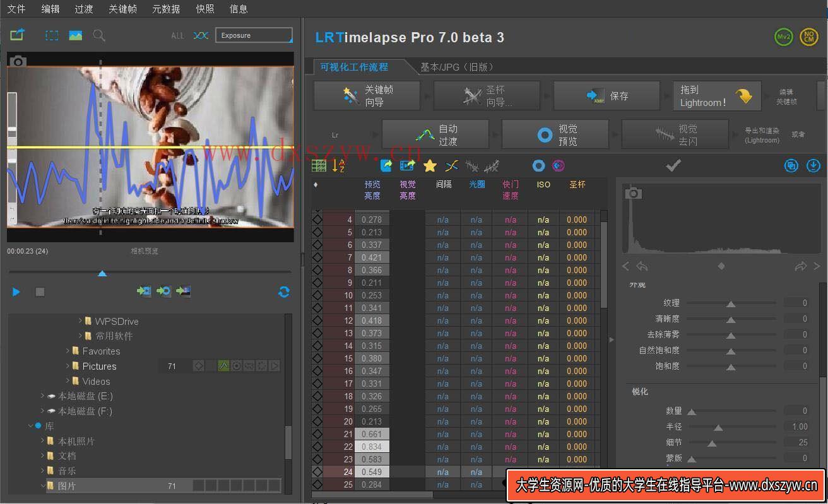Image resolution: width=828 pixels, height=504 pixels.
Task: Open the 元数据 menu
Action: (166, 9)
